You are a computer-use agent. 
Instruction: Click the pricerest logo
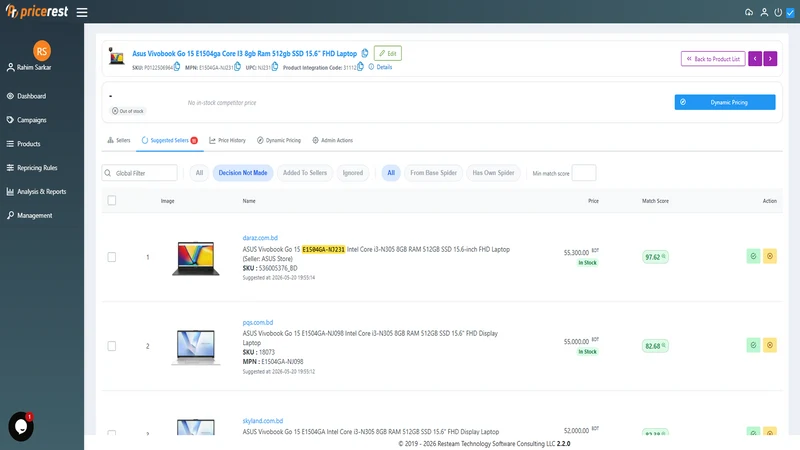(37, 11)
